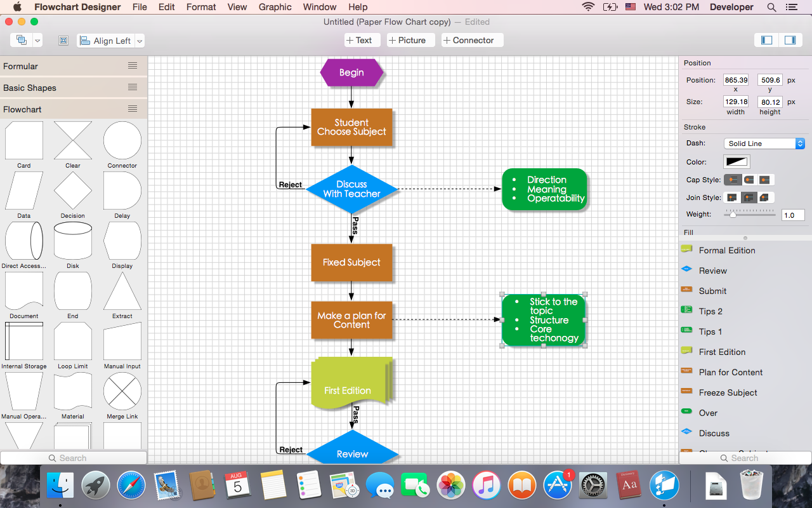Click the fit-to-window toolbar icon
Viewport: 812px width, 508px height.
pos(63,40)
